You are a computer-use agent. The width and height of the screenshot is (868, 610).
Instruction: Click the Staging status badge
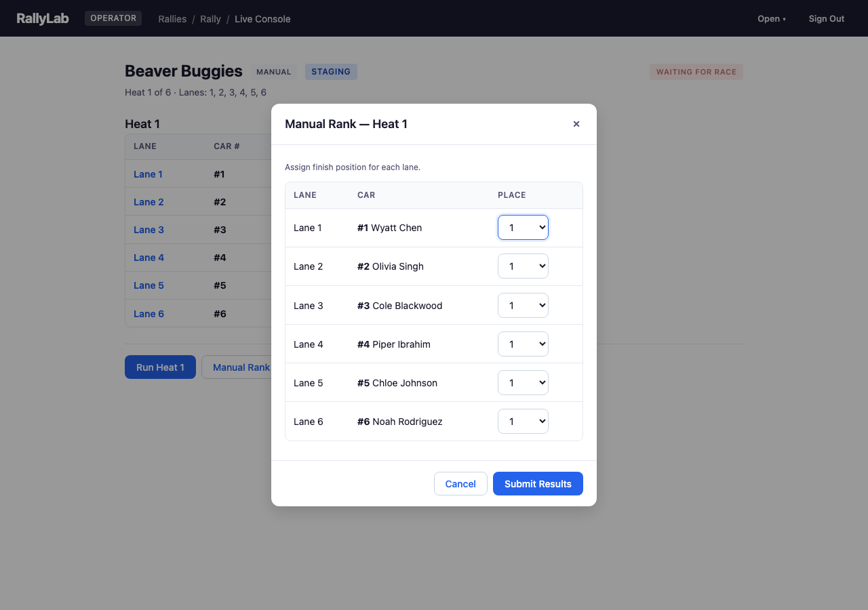[331, 72]
